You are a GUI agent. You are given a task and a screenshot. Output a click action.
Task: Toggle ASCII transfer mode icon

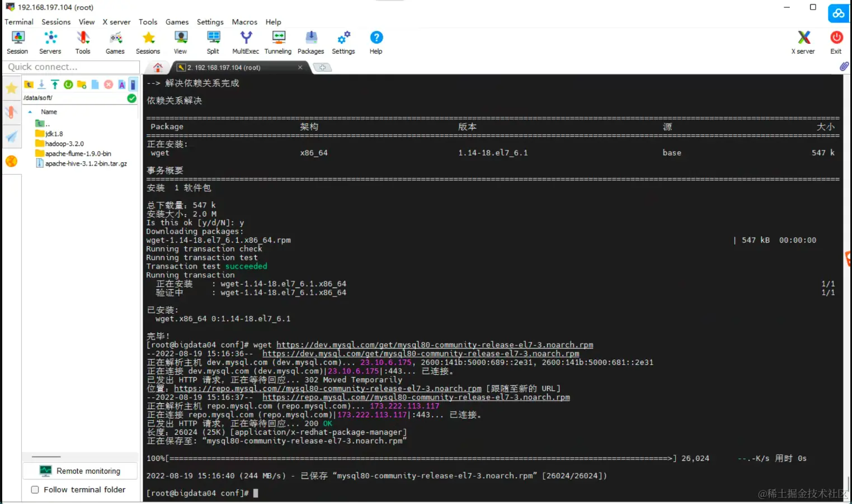click(x=121, y=84)
